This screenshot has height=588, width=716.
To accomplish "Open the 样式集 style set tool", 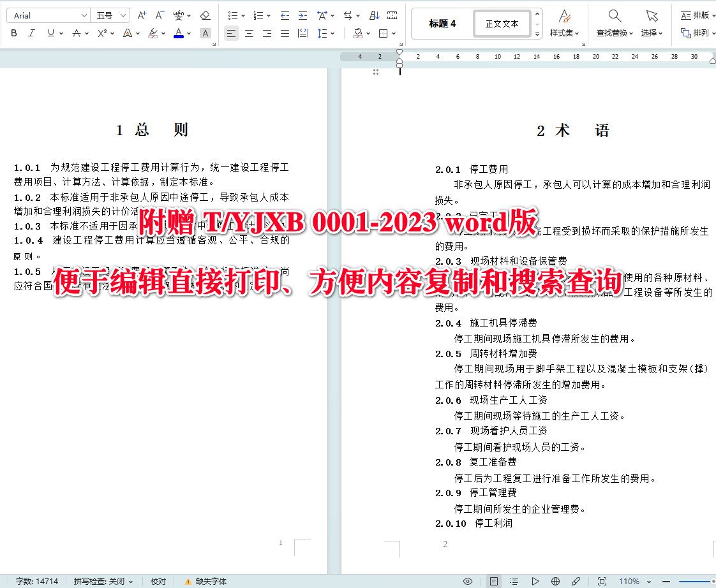I will click(564, 24).
